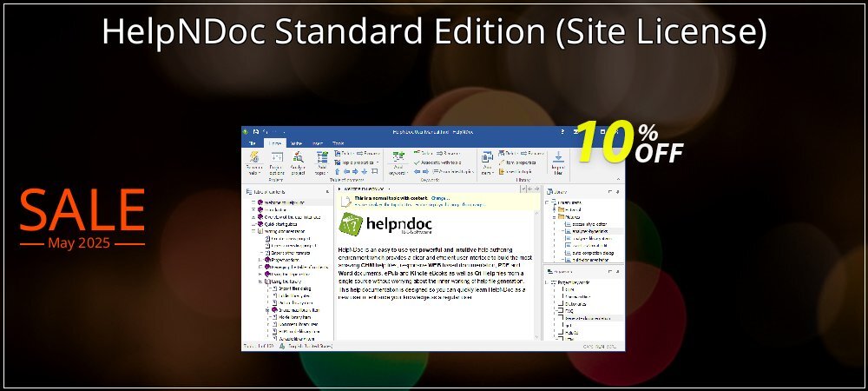Open Project options

(x=276, y=163)
